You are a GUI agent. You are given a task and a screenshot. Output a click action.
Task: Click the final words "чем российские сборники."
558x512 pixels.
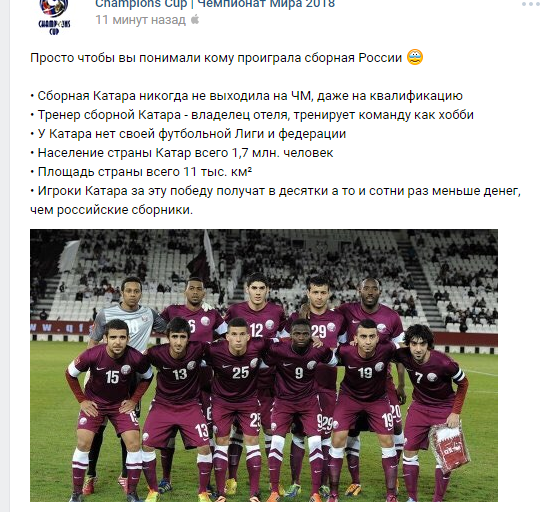[111, 210]
